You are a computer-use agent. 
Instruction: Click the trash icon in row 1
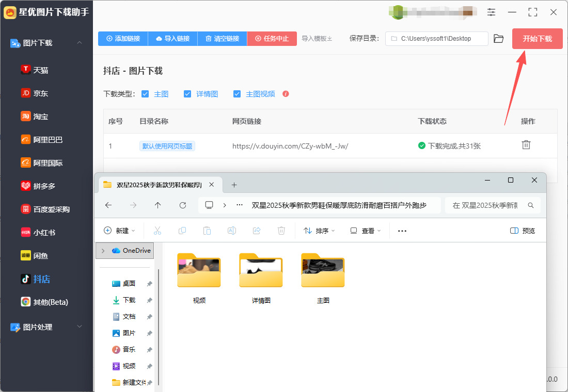pyautogui.click(x=526, y=145)
